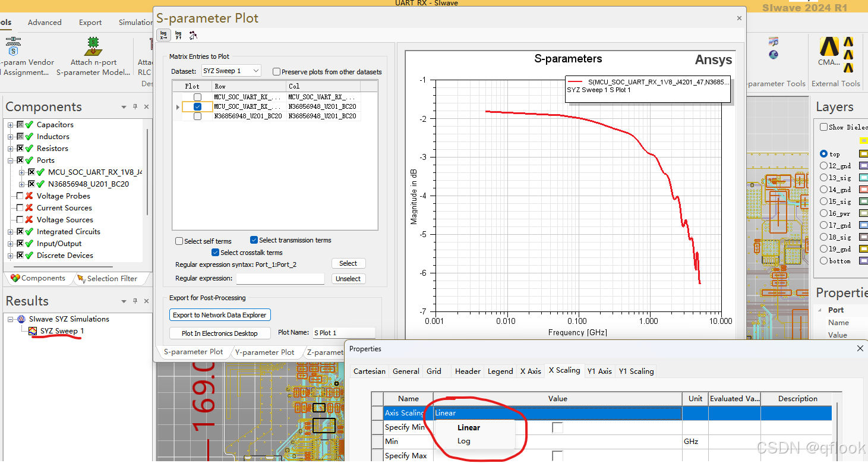Viewport: 868px width, 463px height.
Task: Check Plot box in third matrix row
Action: click(x=197, y=116)
